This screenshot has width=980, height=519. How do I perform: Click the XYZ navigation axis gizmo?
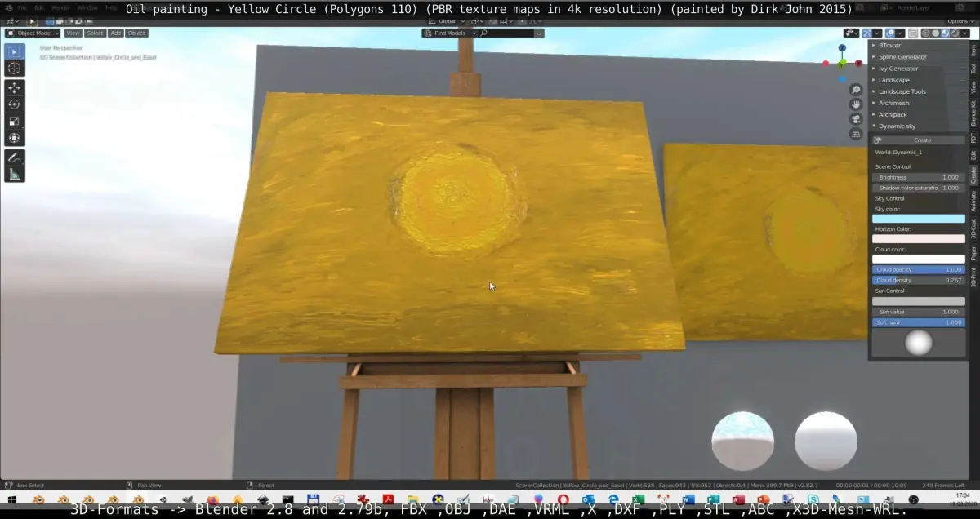[842, 63]
